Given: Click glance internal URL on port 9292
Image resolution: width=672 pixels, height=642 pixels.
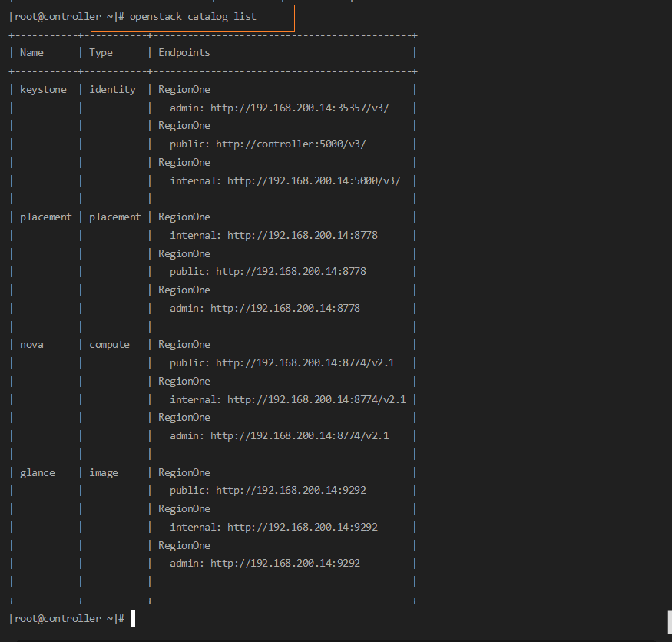Looking at the screenshot, I should click(x=303, y=527).
